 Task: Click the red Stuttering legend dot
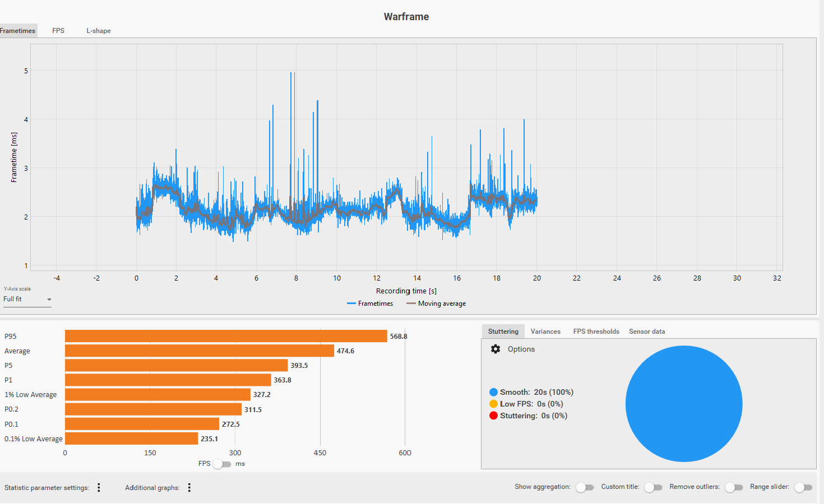click(493, 416)
